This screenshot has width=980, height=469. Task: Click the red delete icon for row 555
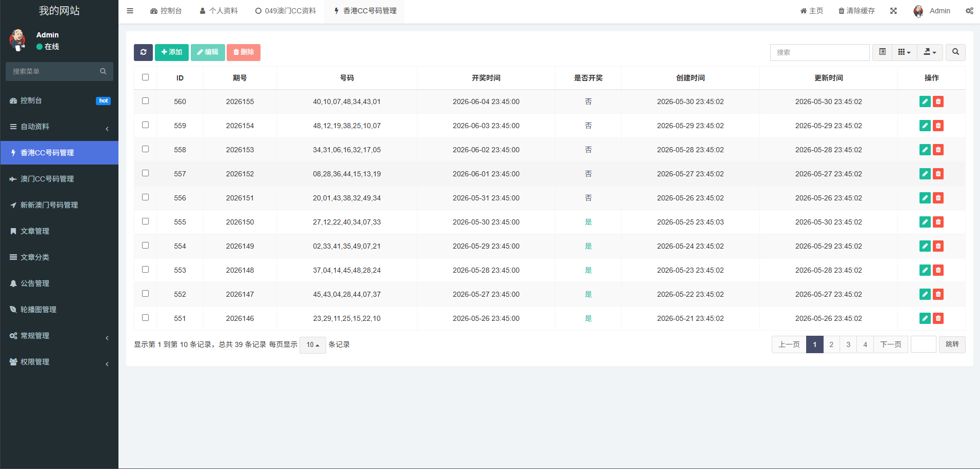click(x=938, y=222)
